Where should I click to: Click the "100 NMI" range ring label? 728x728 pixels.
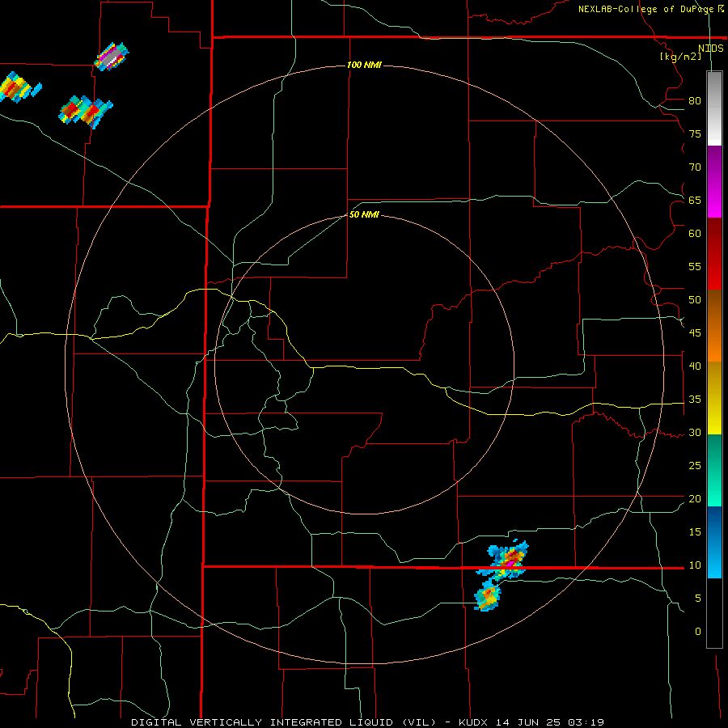[x=365, y=65]
